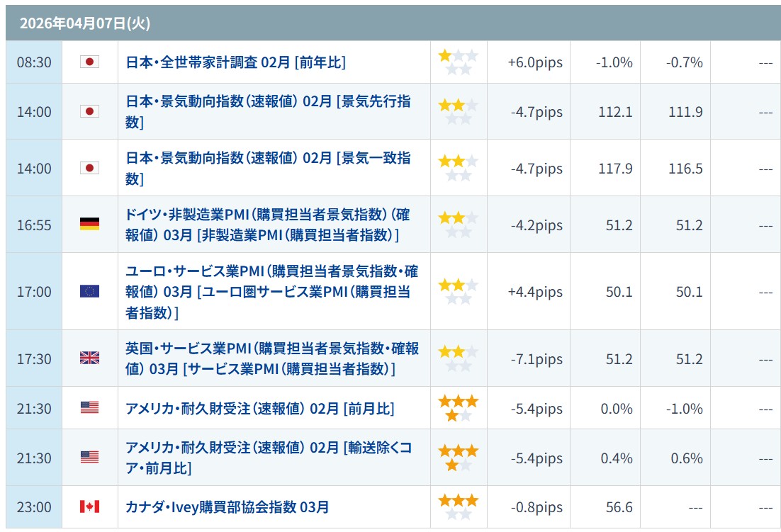The height and width of the screenshot is (532, 781).
Task: Open 英国・サービス業PMI 確報値 link
Action: (272, 358)
